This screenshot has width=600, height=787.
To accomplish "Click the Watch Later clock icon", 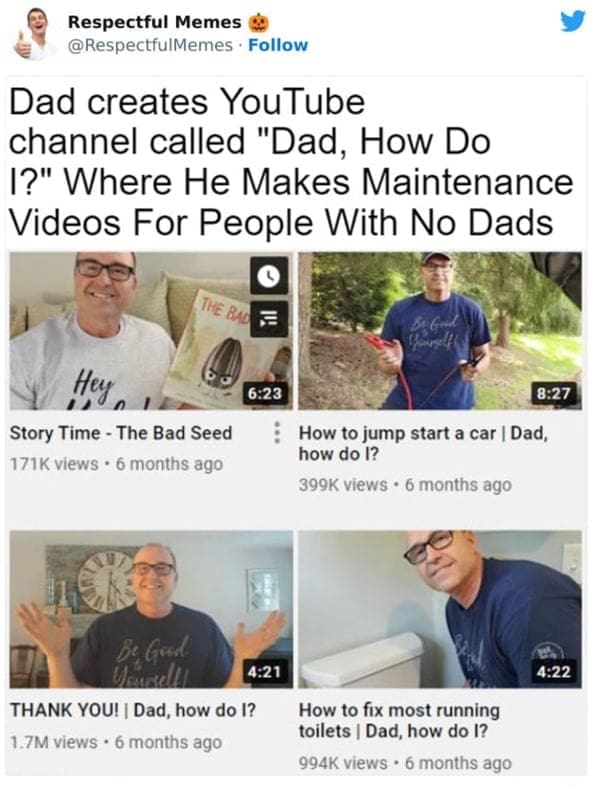I will point(269,275).
